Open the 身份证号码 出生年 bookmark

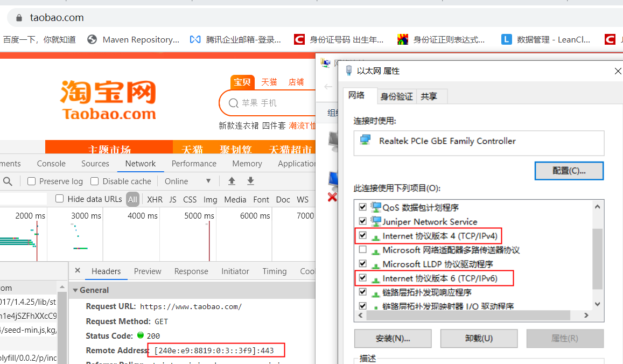(x=339, y=39)
